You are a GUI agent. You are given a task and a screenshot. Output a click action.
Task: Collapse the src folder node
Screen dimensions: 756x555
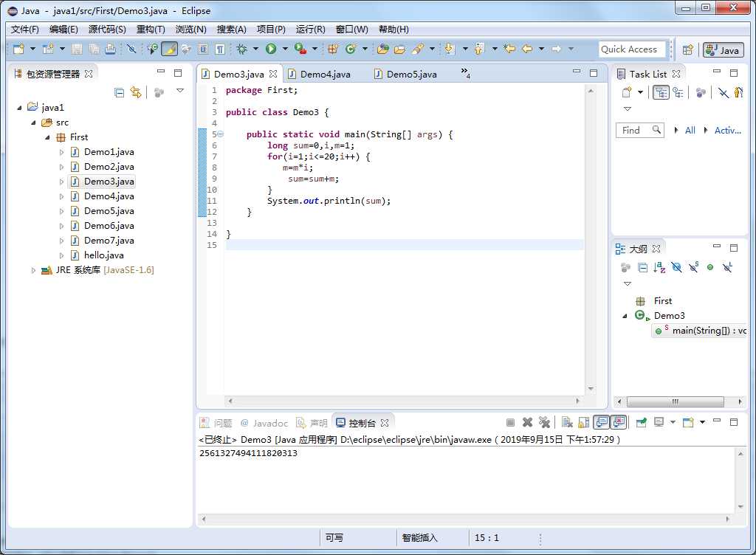pyautogui.click(x=33, y=123)
